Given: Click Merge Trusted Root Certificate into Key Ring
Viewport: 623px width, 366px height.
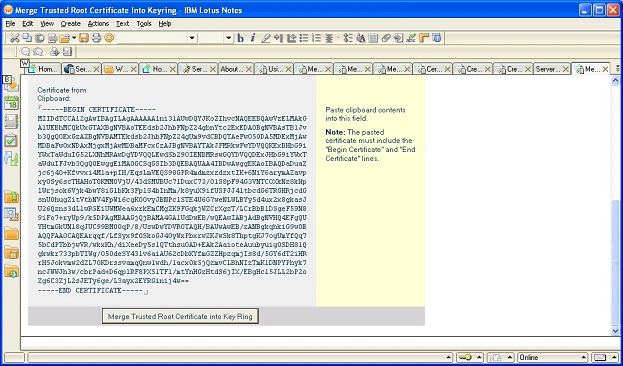Looking at the screenshot, I should (180, 316).
